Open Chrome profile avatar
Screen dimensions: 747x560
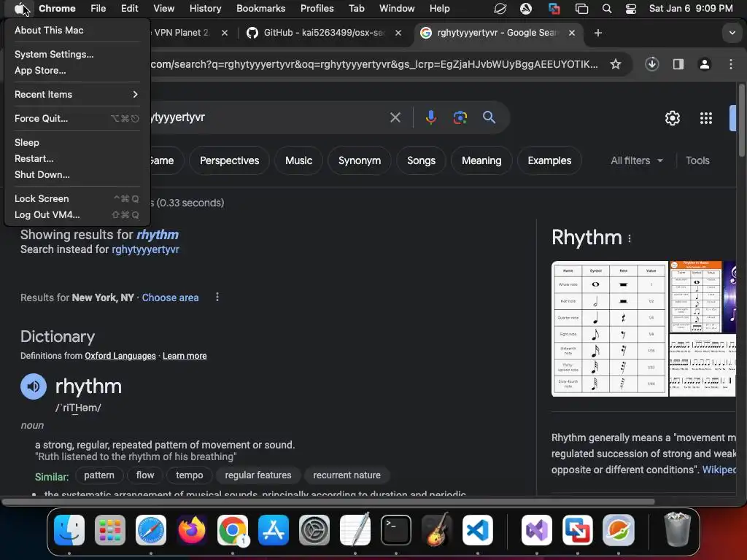[705, 64]
